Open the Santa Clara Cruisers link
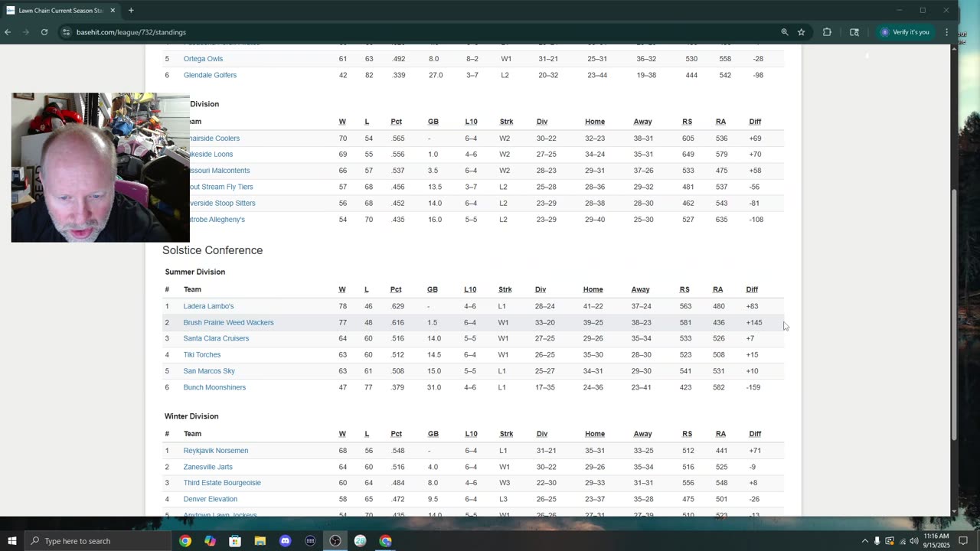 tap(216, 338)
